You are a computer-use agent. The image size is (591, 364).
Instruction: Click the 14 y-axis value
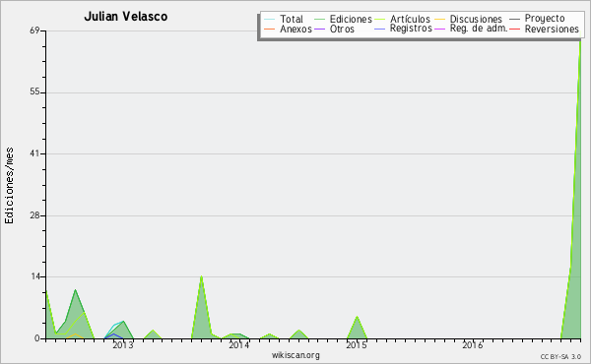(34, 276)
